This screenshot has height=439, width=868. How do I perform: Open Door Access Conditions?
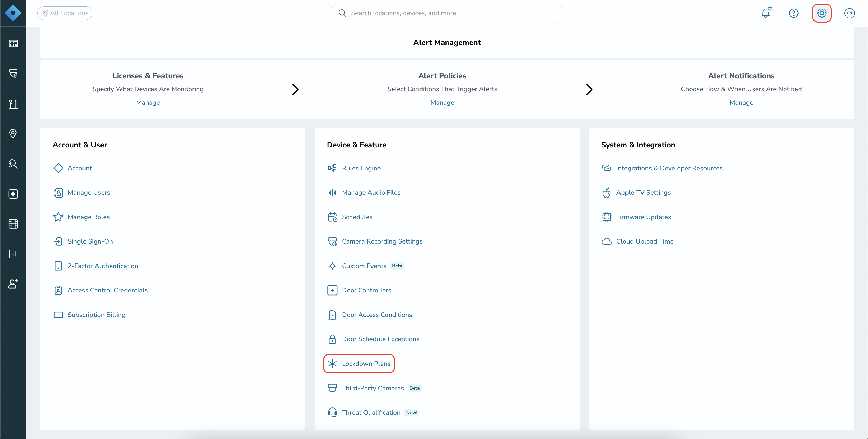click(x=377, y=315)
